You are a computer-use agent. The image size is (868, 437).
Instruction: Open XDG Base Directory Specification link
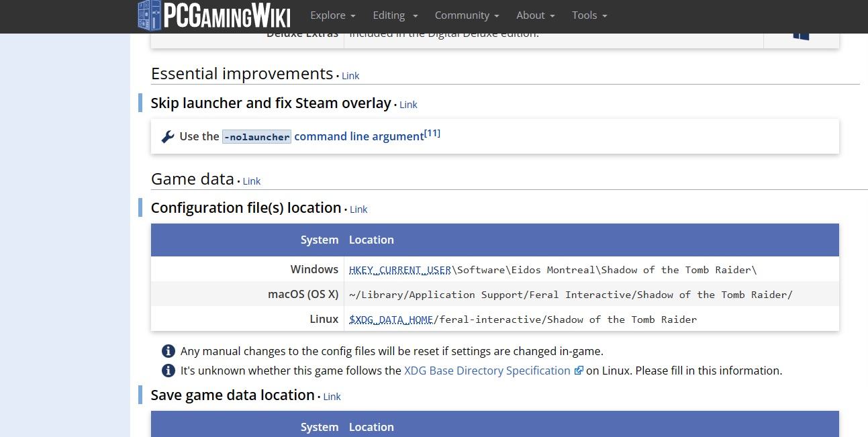(487, 371)
